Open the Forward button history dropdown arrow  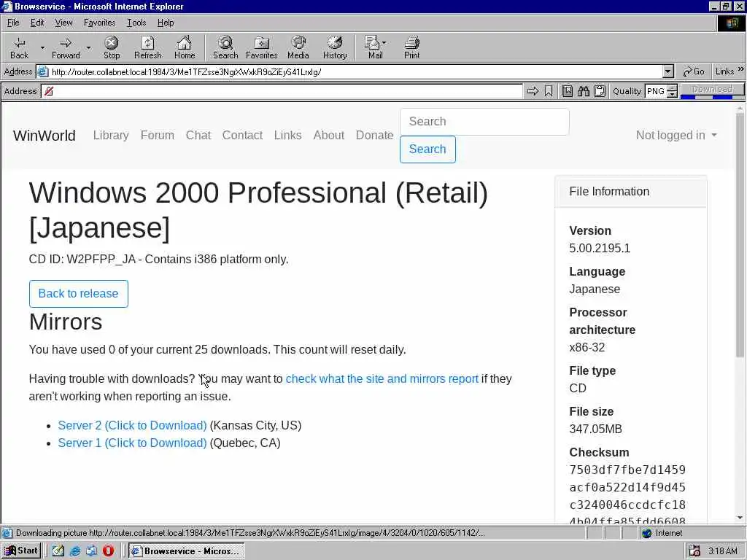[88, 47]
